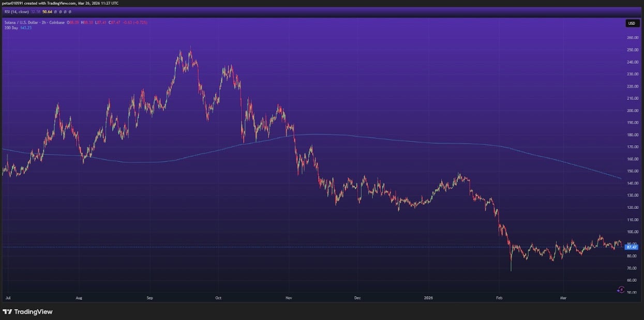Click the 250.00 price axis label

[x=632, y=50]
